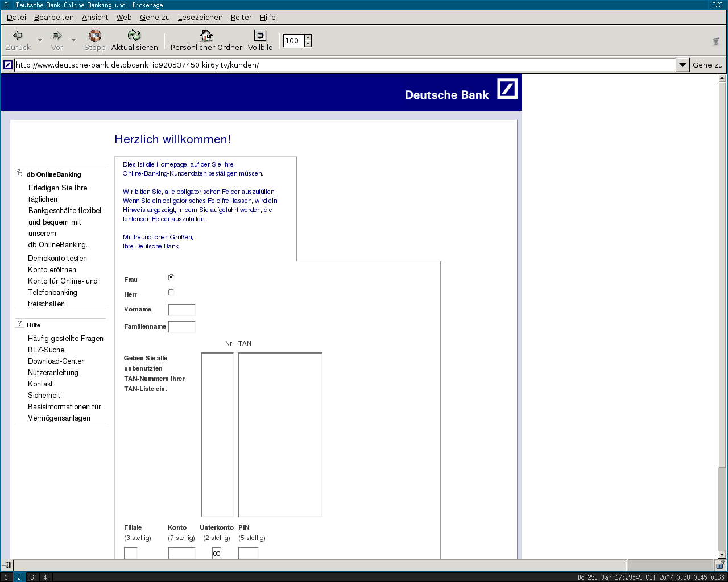Click the Stopp toolbar icon

(95, 36)
